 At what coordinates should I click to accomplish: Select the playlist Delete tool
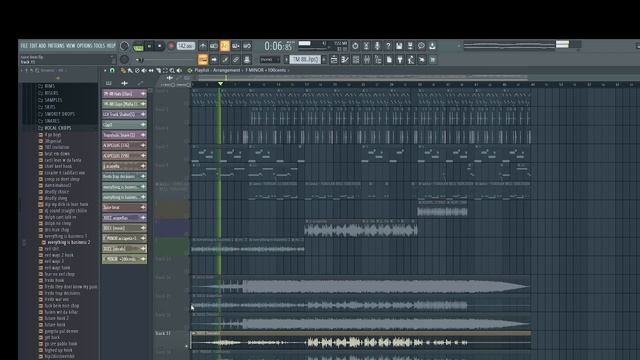pos(137,71)
